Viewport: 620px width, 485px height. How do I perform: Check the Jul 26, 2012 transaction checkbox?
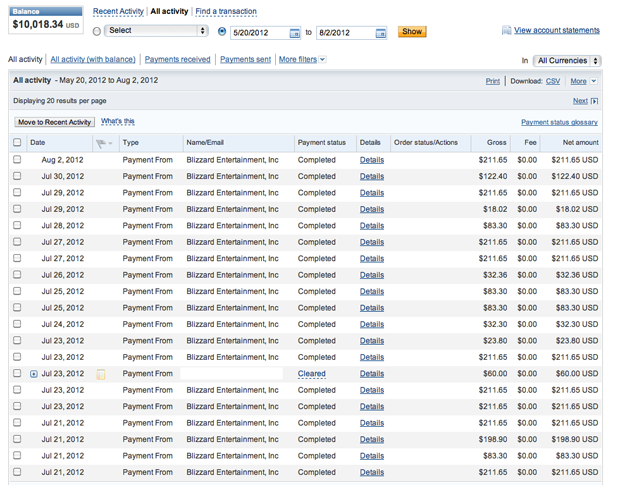click(x=17, y=274)
